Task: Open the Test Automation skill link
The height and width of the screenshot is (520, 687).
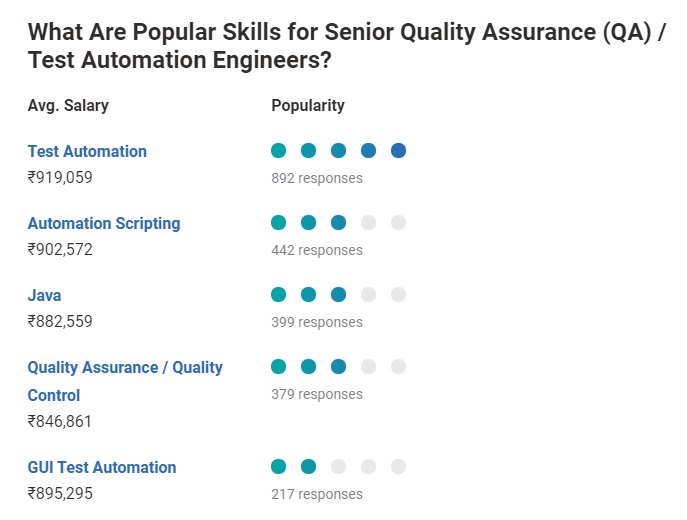Action: [87, 152]
